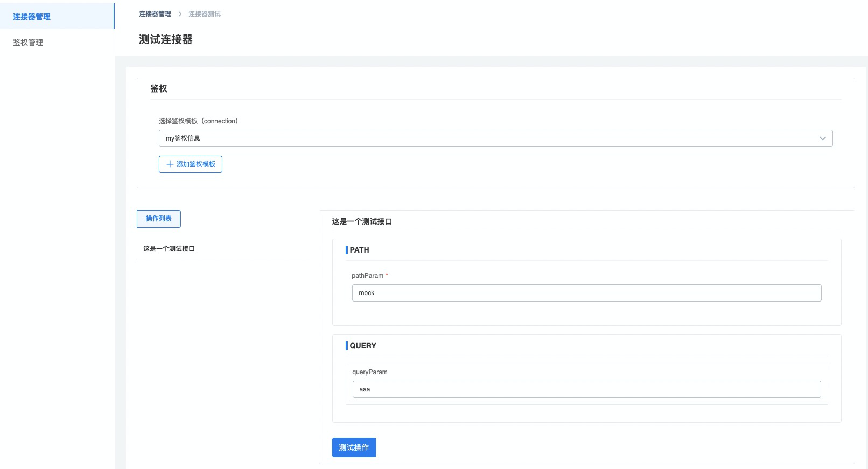The image size is (868, 469).
Task: Click the 鉴权 card title
Action: (159, 88)
